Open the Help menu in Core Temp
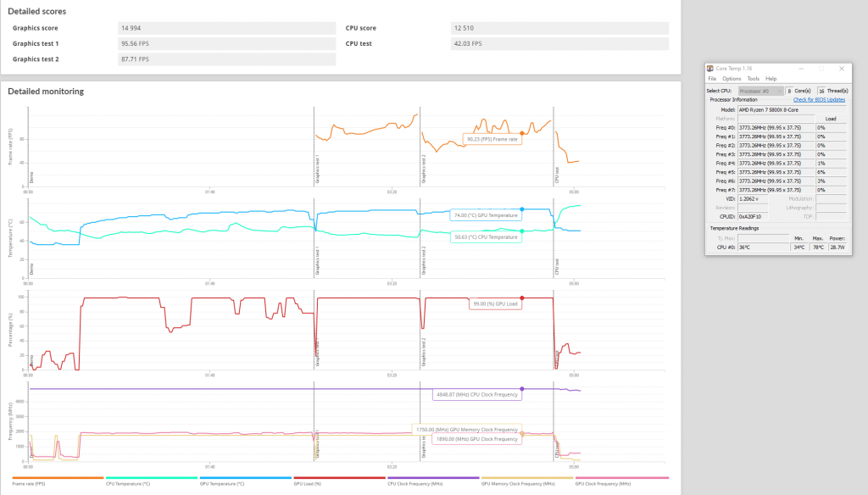The image size is (868, 495). tap(771, 79)
